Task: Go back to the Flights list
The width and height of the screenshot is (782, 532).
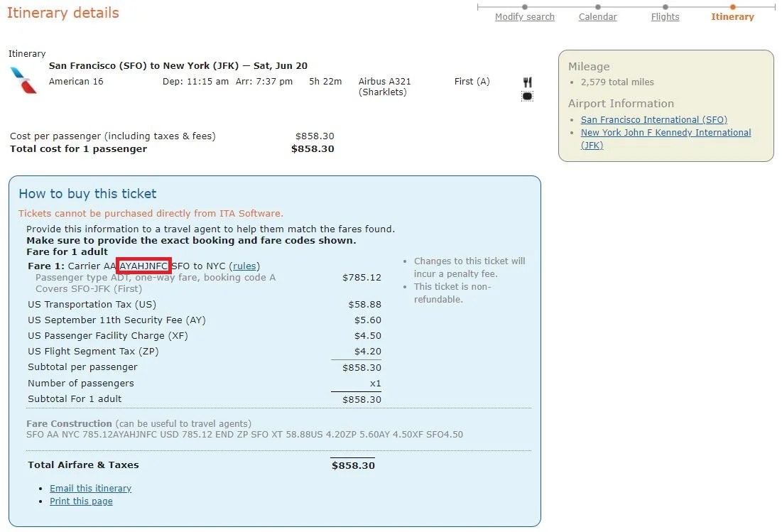Action: (665, 16)
